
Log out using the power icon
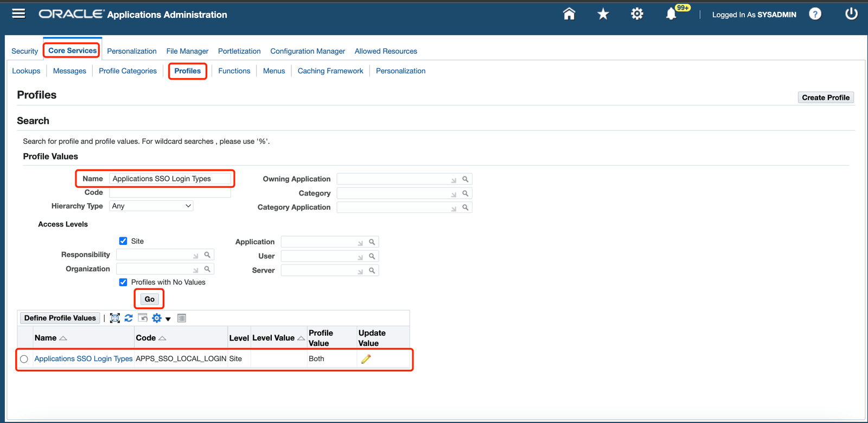click(851, 14)
